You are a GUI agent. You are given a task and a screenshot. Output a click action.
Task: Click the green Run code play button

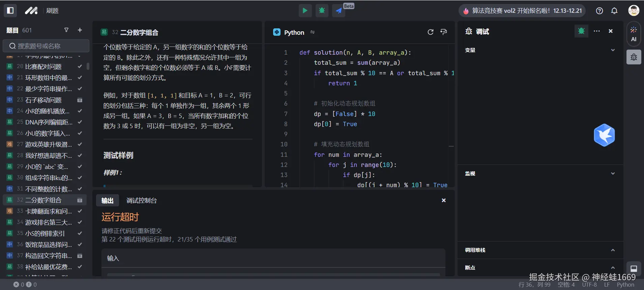[305, 10]
